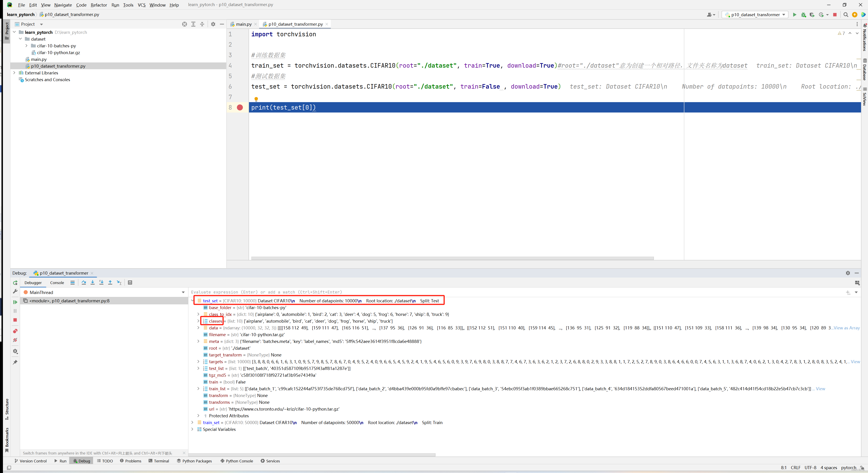
Task: Open the Refactor menu
Action: [98, 5]
